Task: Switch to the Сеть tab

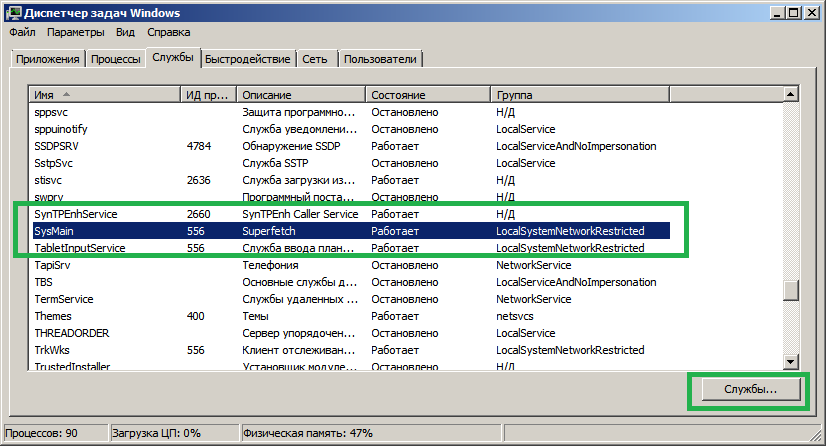Action: tap(315, 59)
